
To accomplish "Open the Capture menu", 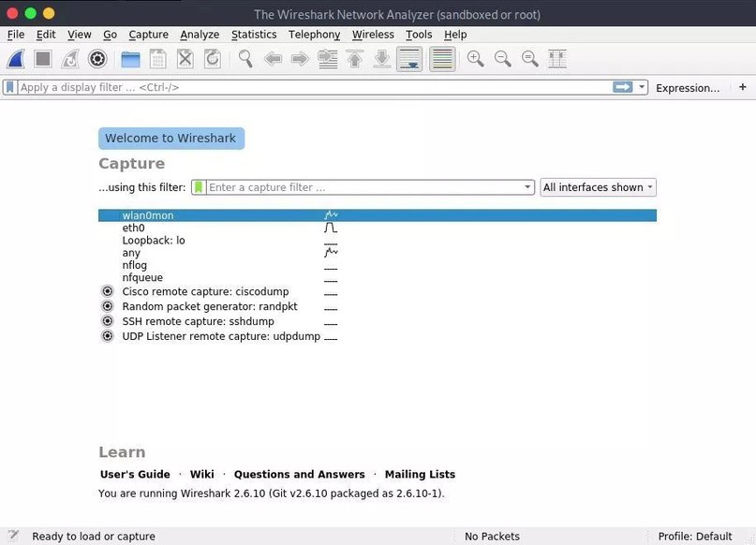I will 149,35.
